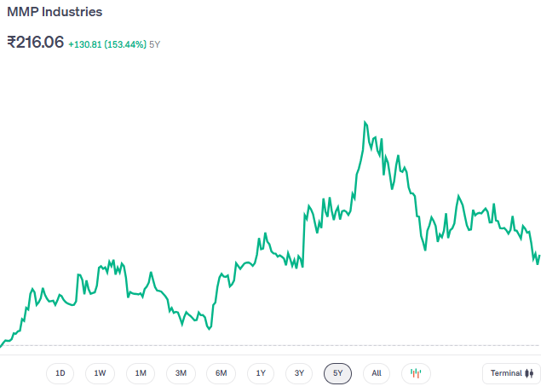Select the 1W time range
This screenshot has width=558, height=392.
click(100, 373)
